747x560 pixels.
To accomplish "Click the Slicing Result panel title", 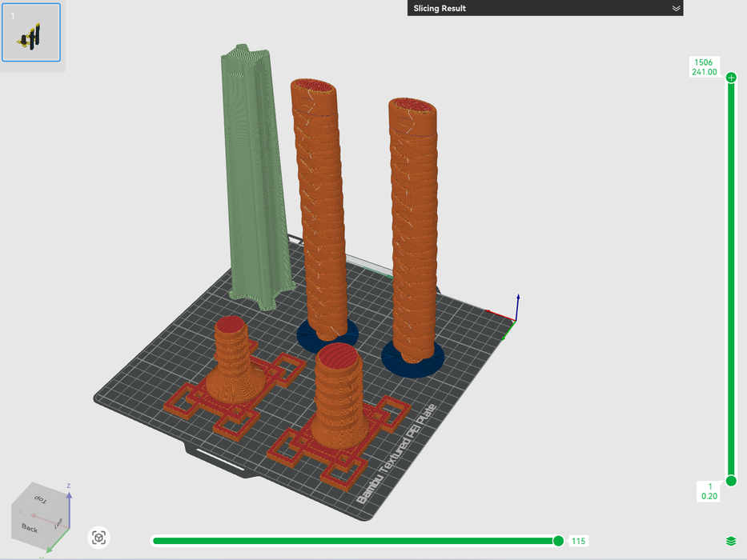I will pos(440,8).
